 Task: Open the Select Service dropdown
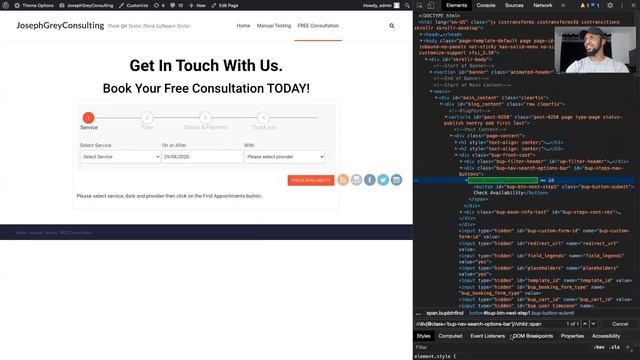pyautogui.click(x=120, y=157)
